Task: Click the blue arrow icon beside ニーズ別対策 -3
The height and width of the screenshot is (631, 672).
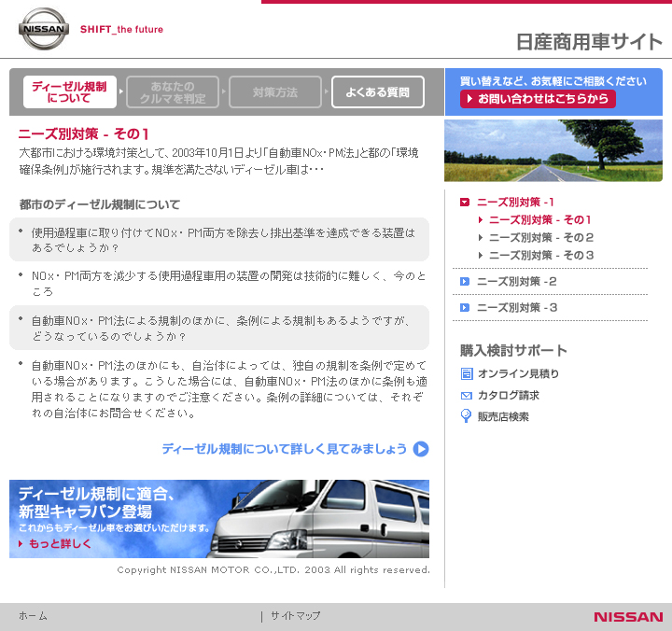Action: [x=465, y=308]
